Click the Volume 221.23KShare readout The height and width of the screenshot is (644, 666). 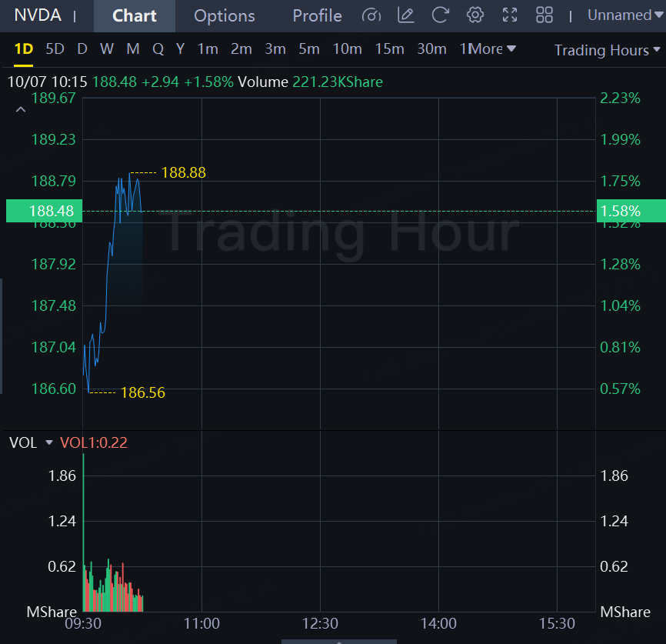310,82
